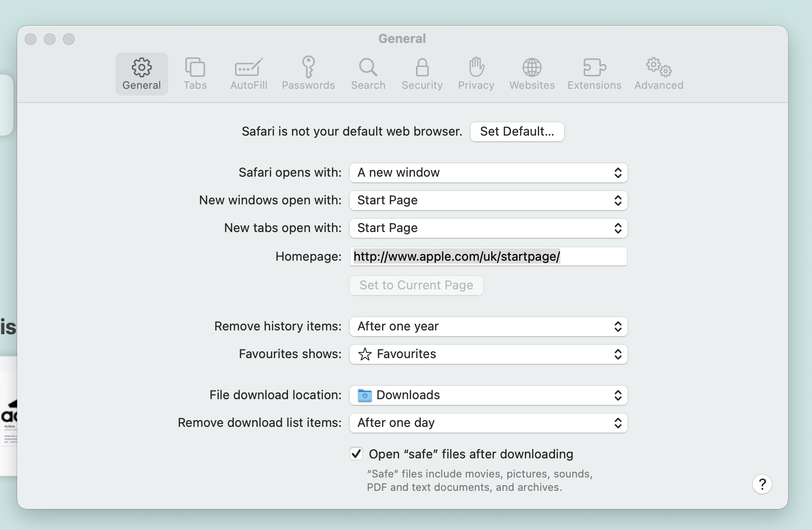The height and width of the screenshot is (530, 812).
Task: Open the Privacy hand icon
Action: coord(476,67)
